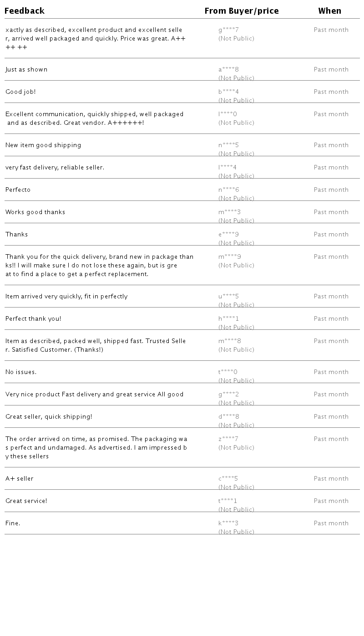Image resolution: width=364 pixels, height=636 pixels.
Task: Open buyer n****5 entry
Action: click(x=228, y=145)
